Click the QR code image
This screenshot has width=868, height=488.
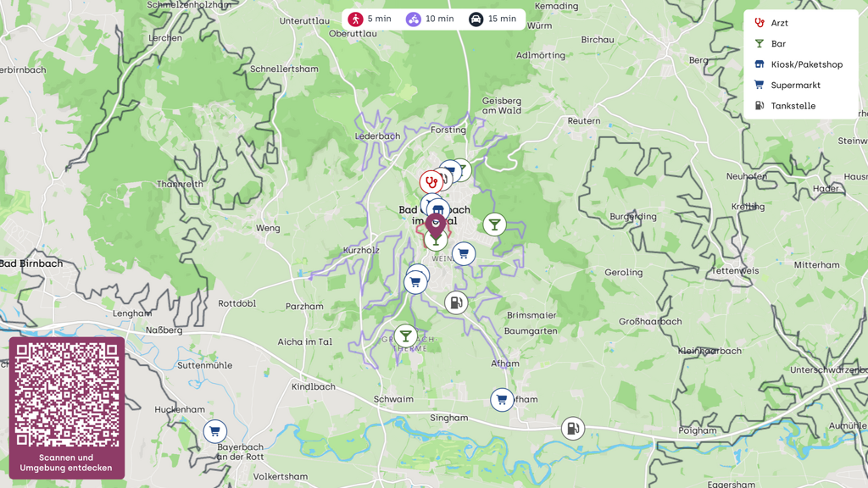tap(66, 395)
